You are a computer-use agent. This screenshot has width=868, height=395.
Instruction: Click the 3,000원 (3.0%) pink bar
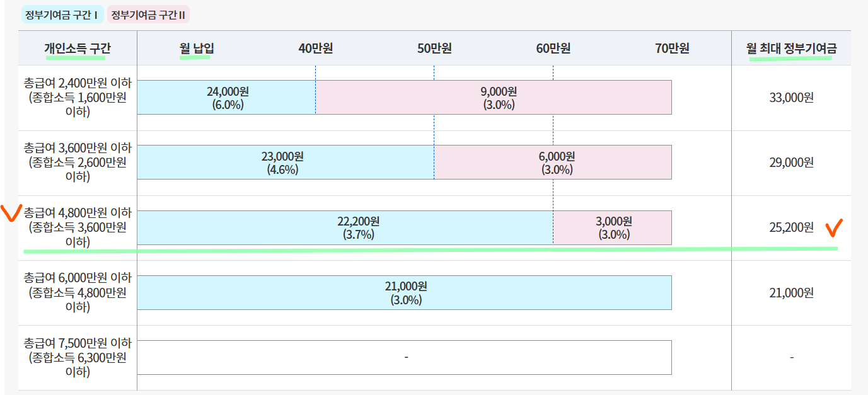tap(613, 227)
